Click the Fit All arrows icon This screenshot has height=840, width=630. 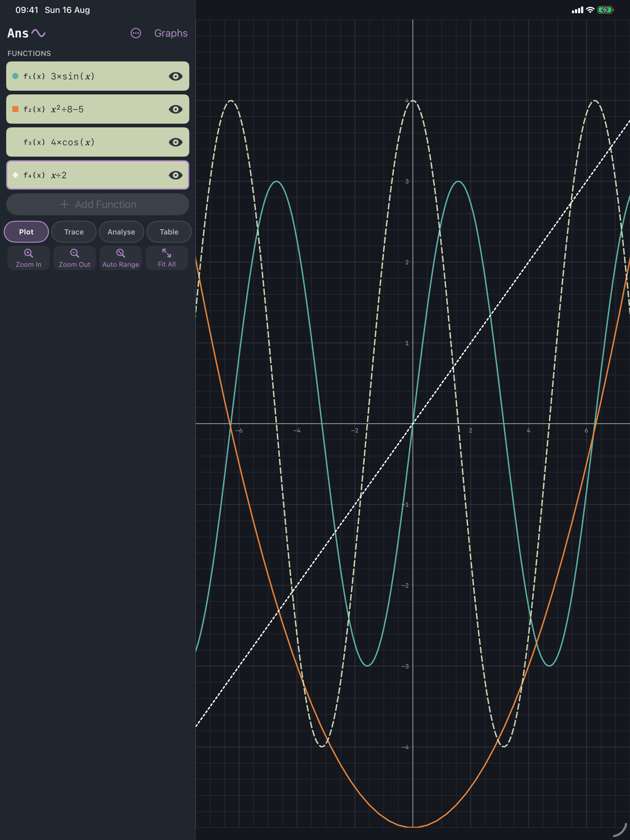(x=167, y=253)
